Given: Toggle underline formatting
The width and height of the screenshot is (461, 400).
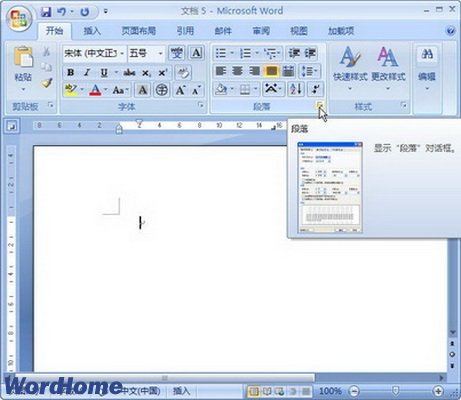Looking at the screenshot, I should click(x=104, y=73).
